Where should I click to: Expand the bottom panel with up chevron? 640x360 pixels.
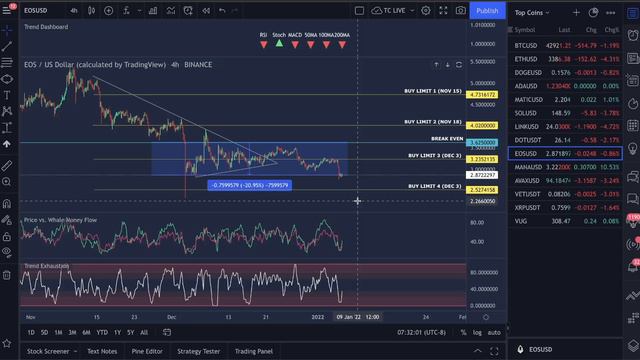477,351
